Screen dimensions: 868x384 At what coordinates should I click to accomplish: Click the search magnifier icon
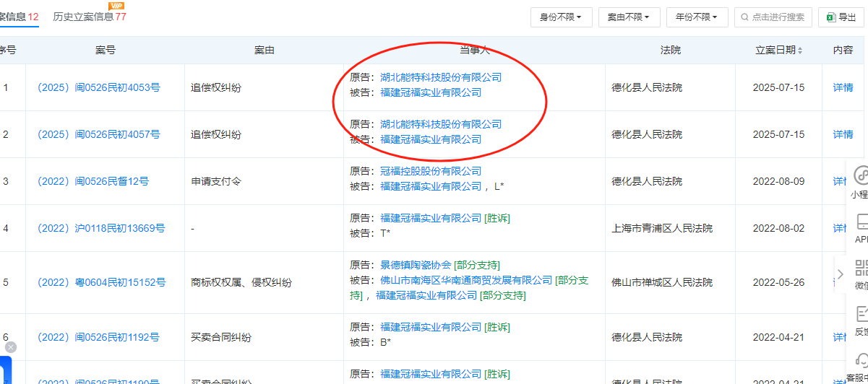tap(744, 17)
